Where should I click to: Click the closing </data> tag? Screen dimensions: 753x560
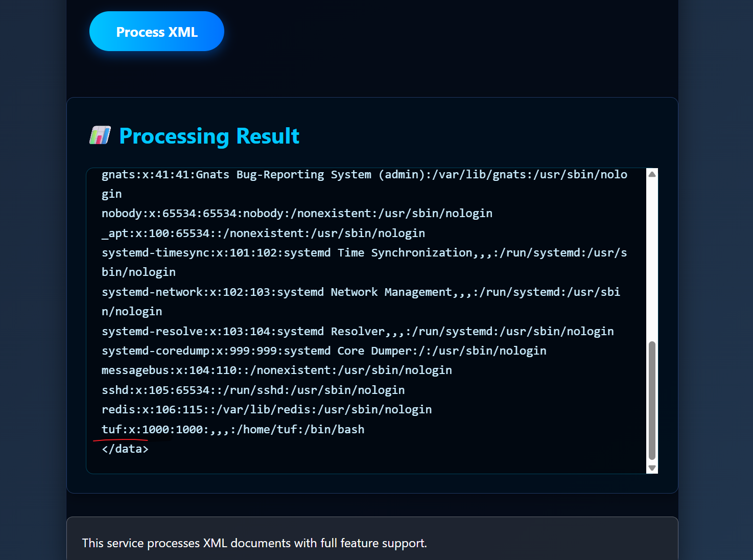125,449
